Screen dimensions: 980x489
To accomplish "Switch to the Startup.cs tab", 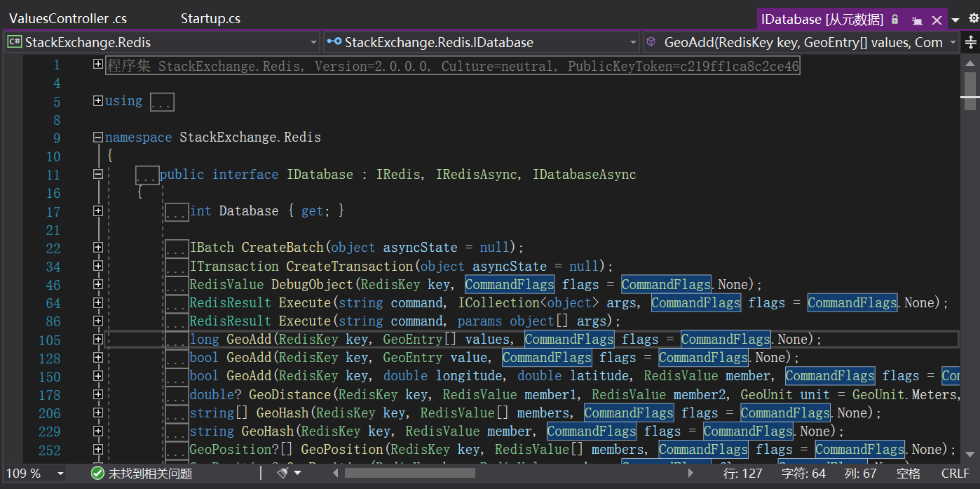I will 210,19.
